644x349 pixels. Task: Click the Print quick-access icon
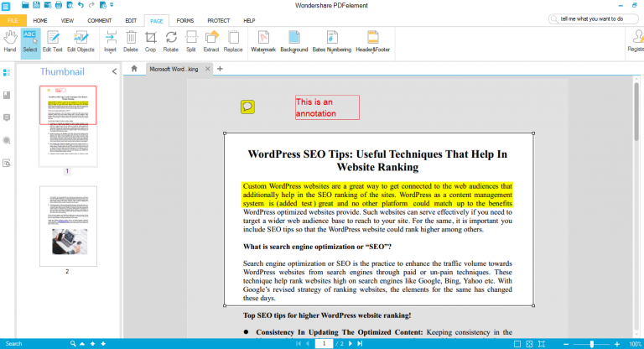59,5
